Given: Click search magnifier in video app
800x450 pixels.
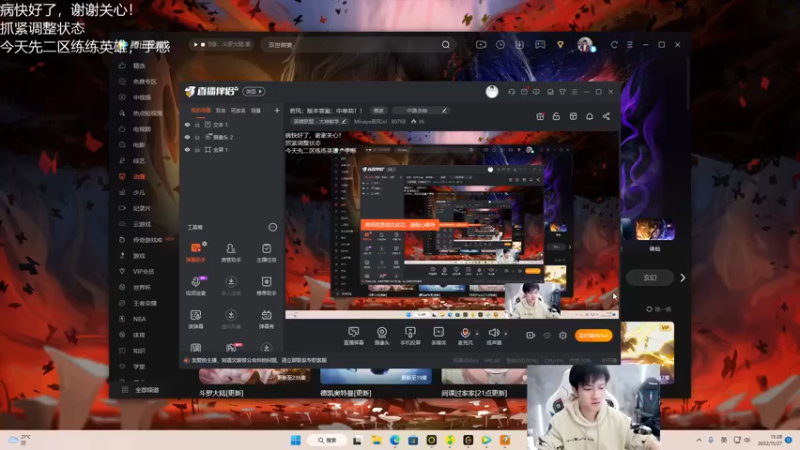Looking at the screenshot, I should tap(445, 44).
